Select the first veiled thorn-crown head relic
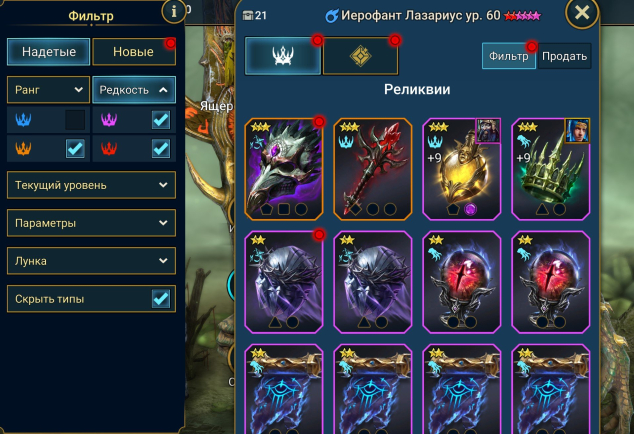The height and width of the screenshot is (434, 634). click(x=284, y=282)
